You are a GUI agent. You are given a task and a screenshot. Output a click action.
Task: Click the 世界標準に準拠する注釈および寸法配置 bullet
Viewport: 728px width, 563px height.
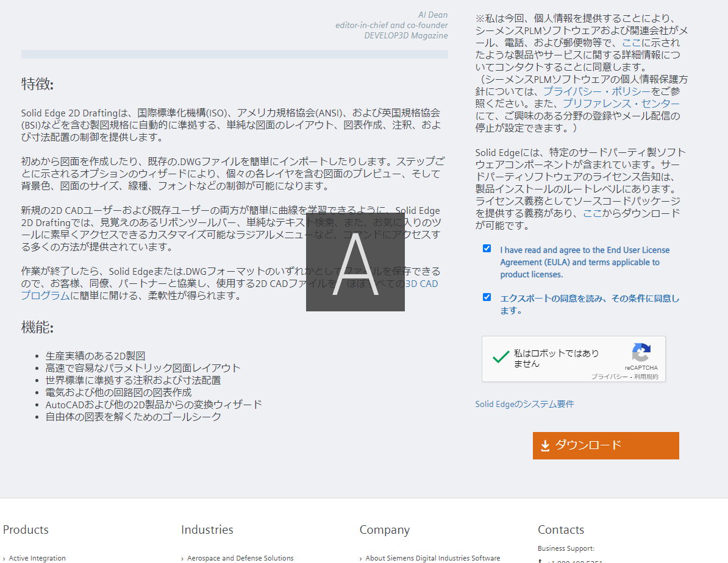134,380
